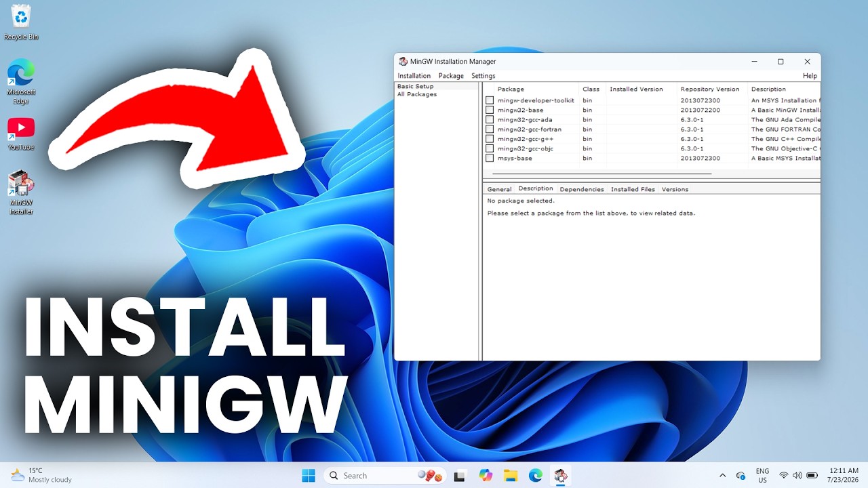
Task: Switch to the Installed Files tab
Action: click(633, 189)
